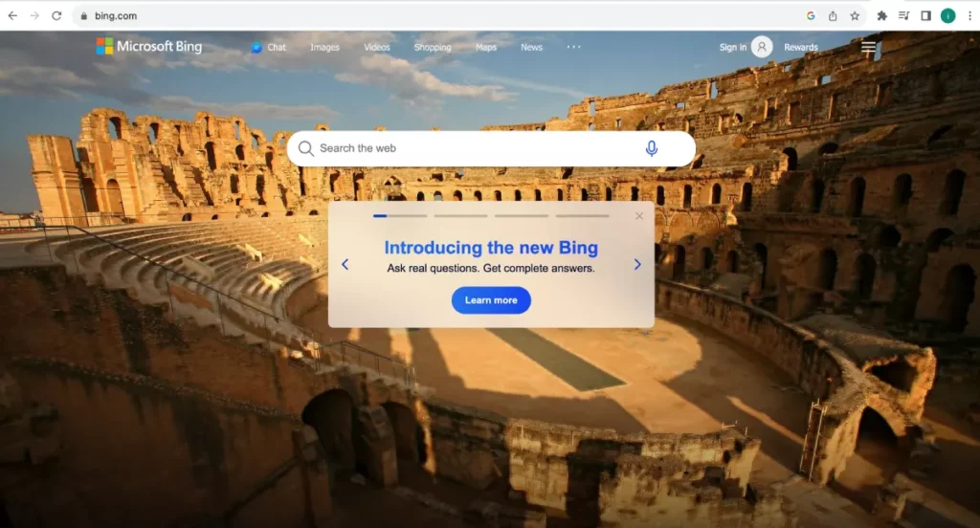This screenshot has width=980, height=528.
Task: Click the Learn more button
Action: (491, 300)
